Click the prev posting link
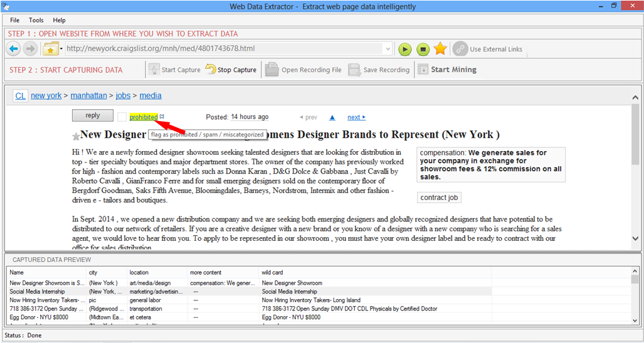The image size is (644, 343). tap(309, 117)
